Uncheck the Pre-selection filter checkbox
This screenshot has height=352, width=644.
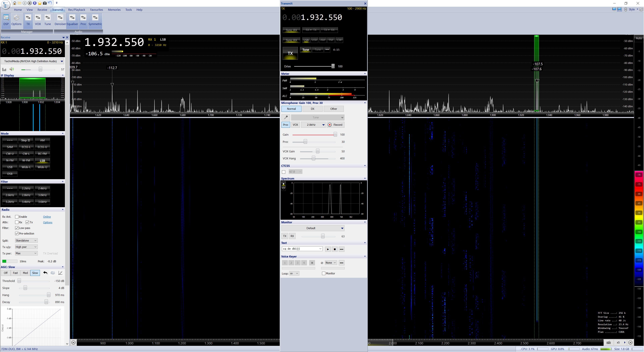17,233
